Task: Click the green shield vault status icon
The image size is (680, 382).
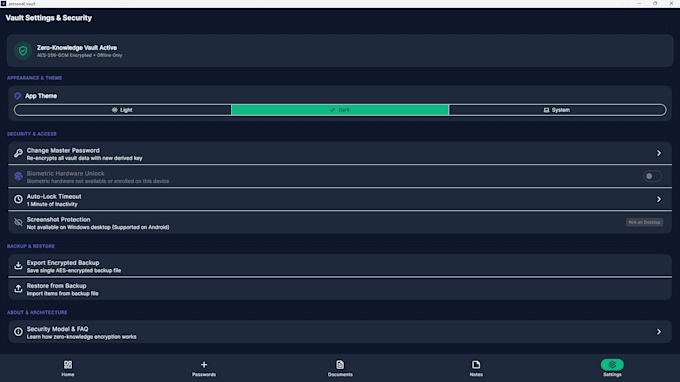Action: pos(23,51)
